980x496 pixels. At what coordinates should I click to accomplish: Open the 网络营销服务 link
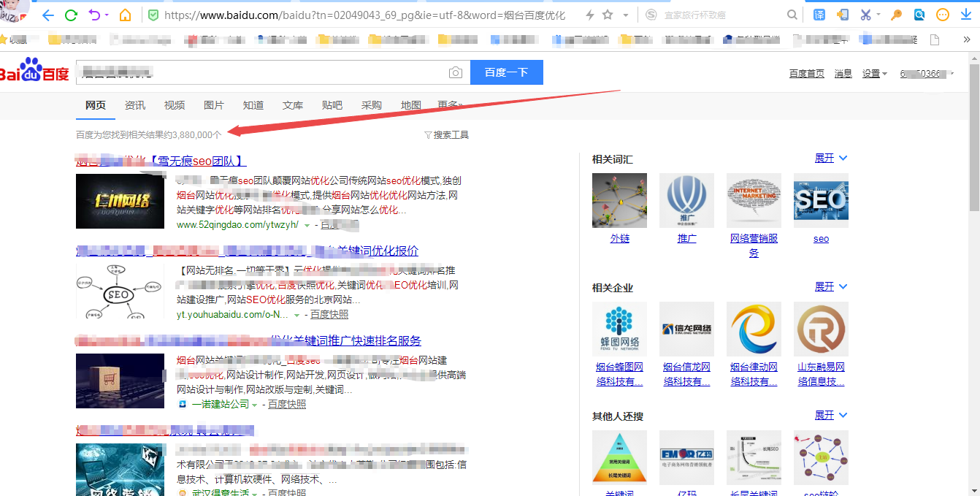(754, 245)
